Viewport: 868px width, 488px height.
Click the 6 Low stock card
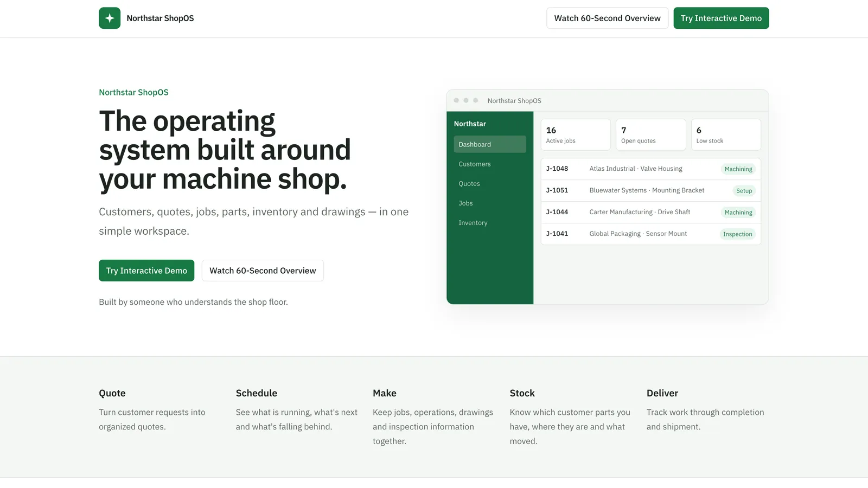click(x=726, y=134)
